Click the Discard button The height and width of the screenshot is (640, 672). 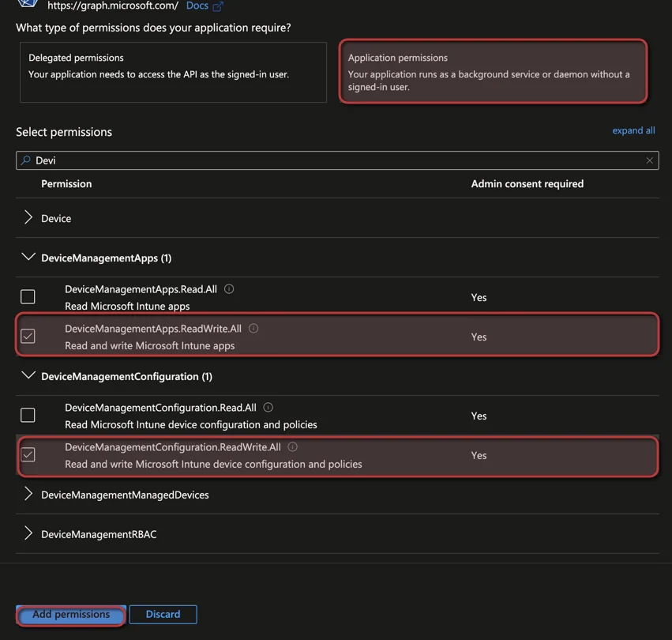click(x=163, y=614)
